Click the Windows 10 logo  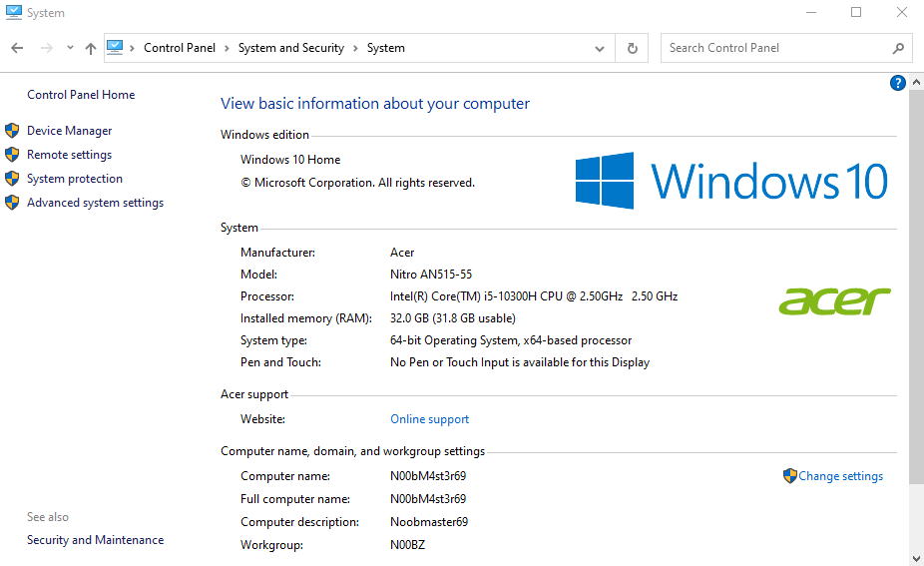(731, 181)
